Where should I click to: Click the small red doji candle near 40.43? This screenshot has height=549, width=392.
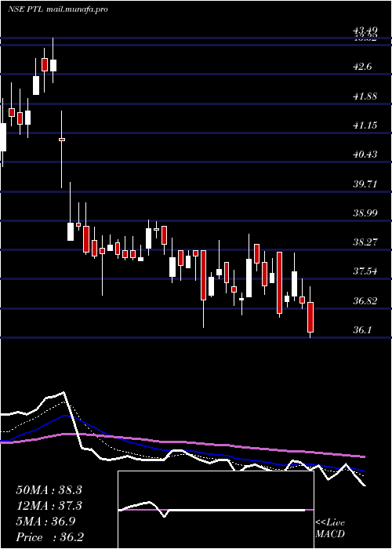pyautogui.click(x=62, y=140)
